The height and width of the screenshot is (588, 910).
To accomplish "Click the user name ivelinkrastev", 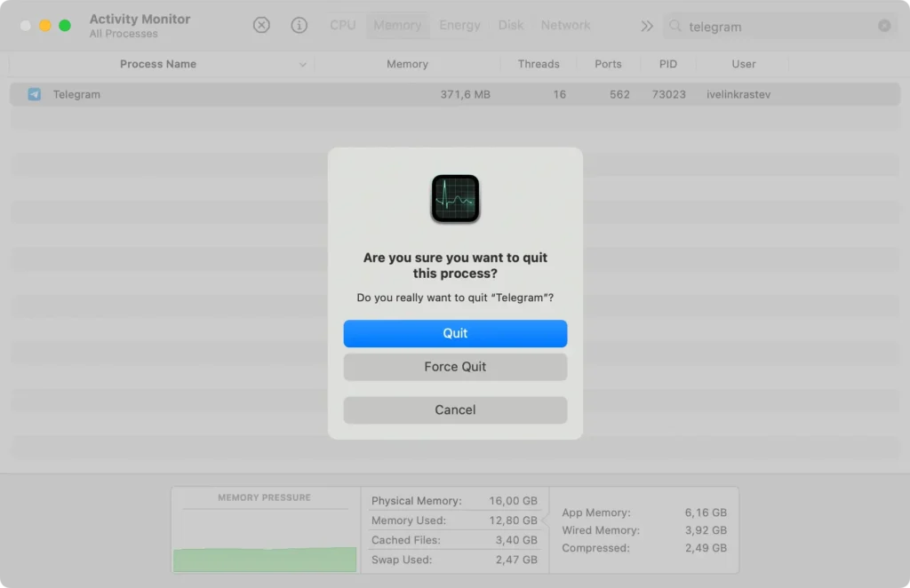I will (738, 94).
